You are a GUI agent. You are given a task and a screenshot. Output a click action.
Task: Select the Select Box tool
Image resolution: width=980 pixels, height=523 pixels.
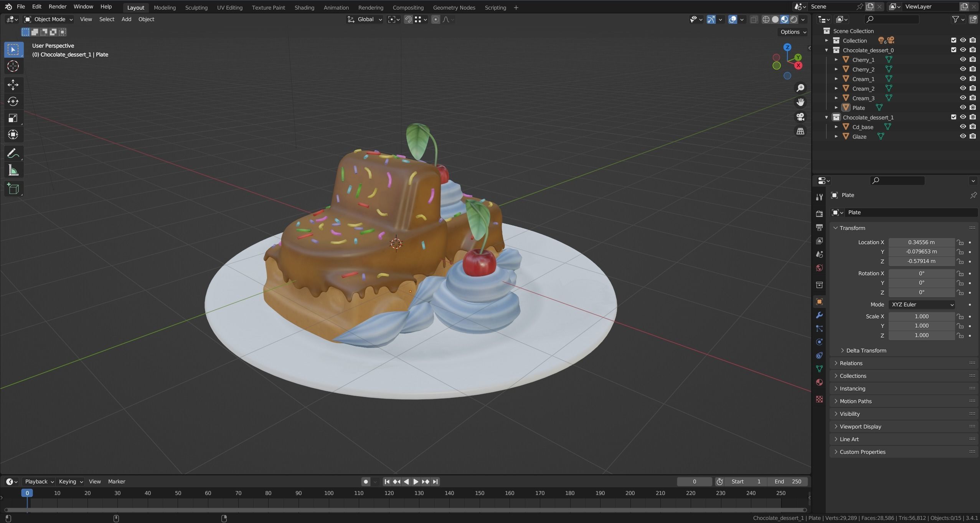(x=13, y=50)
